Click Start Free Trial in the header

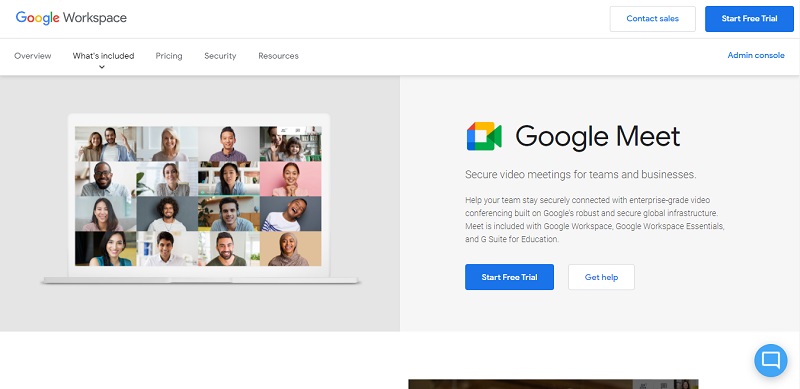749,19
